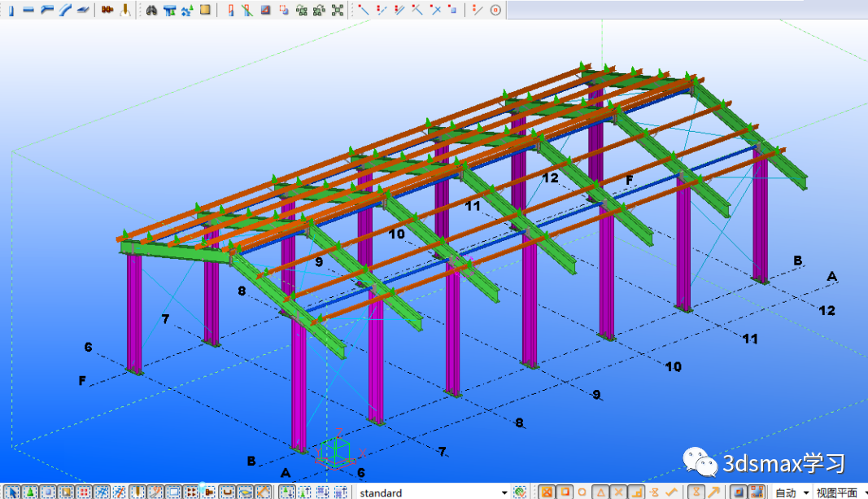Toggle snap to nearest points checkmark
868x499 pixels.
coord(671,492)
